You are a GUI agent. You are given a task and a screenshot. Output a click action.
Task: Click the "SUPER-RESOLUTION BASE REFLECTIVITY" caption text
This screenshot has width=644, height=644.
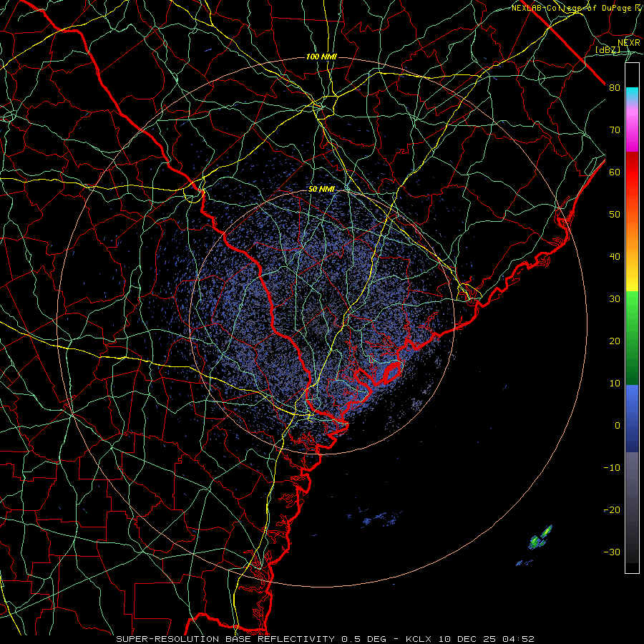[x=225, y=639]
